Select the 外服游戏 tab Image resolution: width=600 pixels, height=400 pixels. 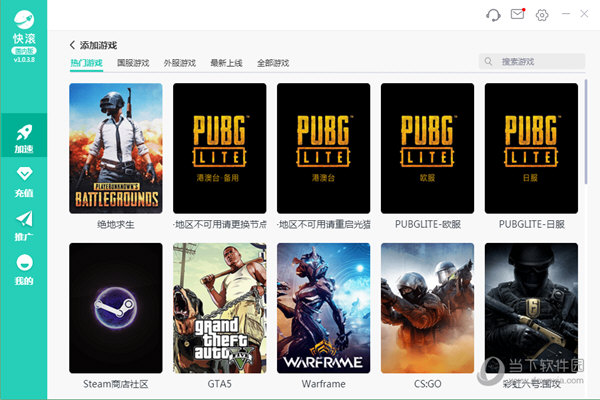tap(179, 63)
